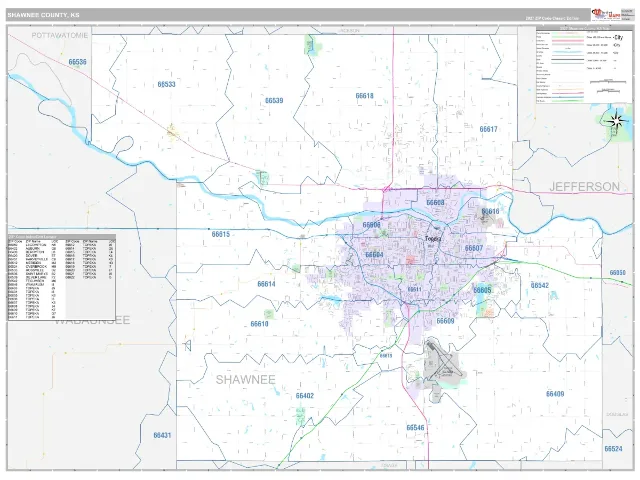Click the compass rose on the map
This screenshot has width=640, height=480.
click(617, 120)
